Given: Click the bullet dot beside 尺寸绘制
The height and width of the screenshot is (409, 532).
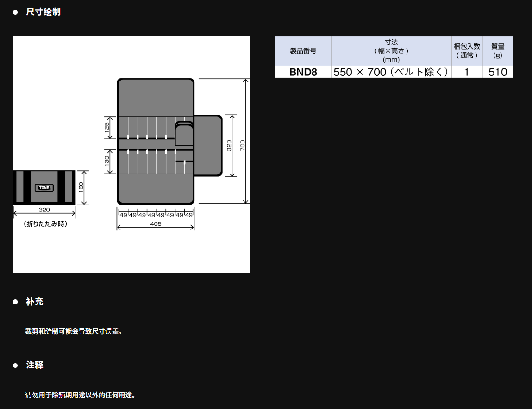Looking at the screenshot, I should coord(15,12).
